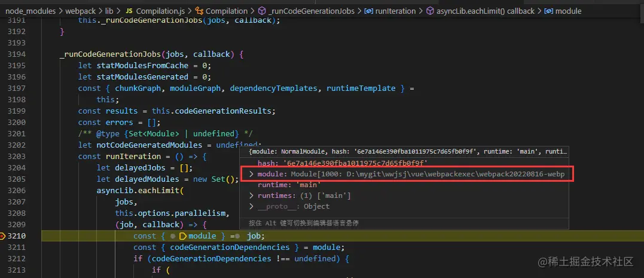
Task: Click the errors variable on line 3200
Action: coord(120,122)
